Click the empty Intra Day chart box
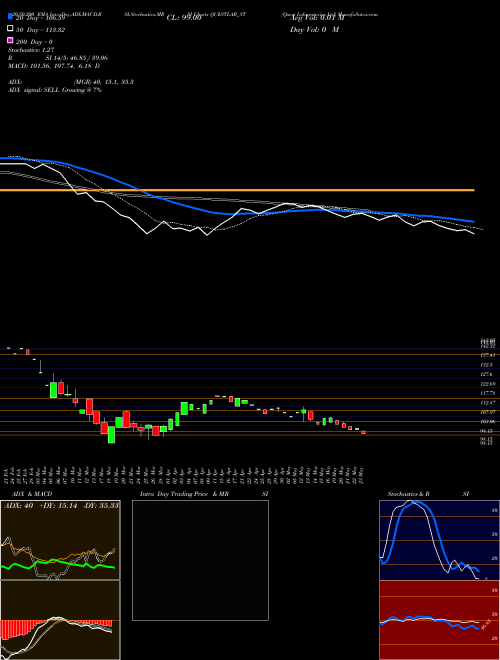500x660 pixels. (x=200, y=560)
